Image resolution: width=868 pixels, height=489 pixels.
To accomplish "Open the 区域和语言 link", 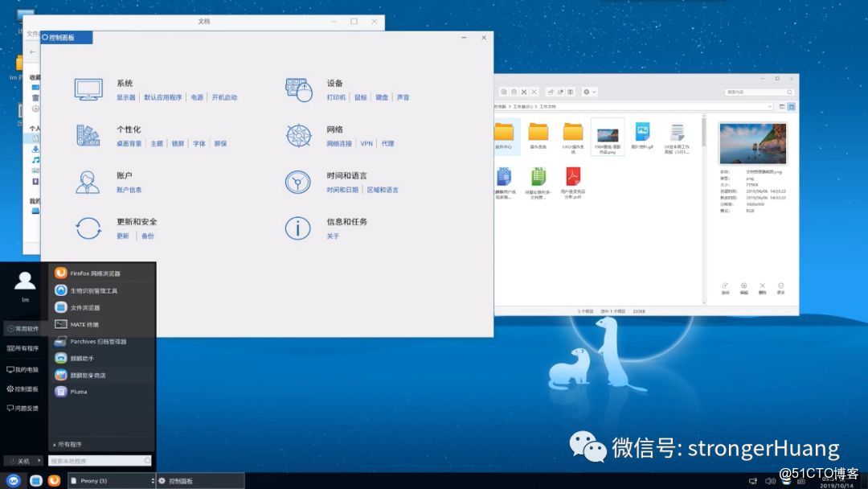I will 383,189.
